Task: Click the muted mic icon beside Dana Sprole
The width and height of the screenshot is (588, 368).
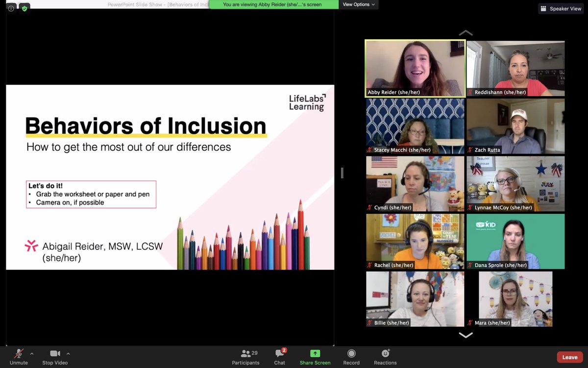Action: tap(470, 265)
